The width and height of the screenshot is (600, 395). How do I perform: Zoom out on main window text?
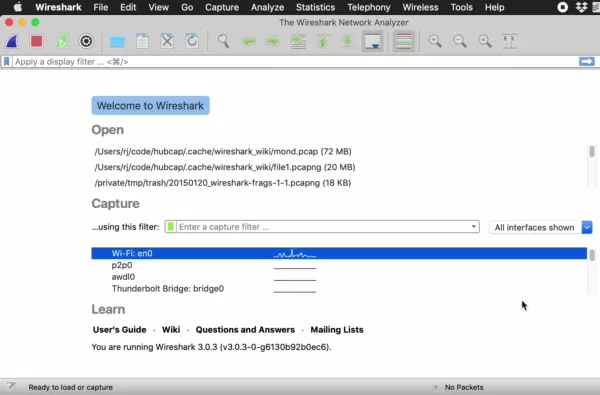tap(460, 41)
